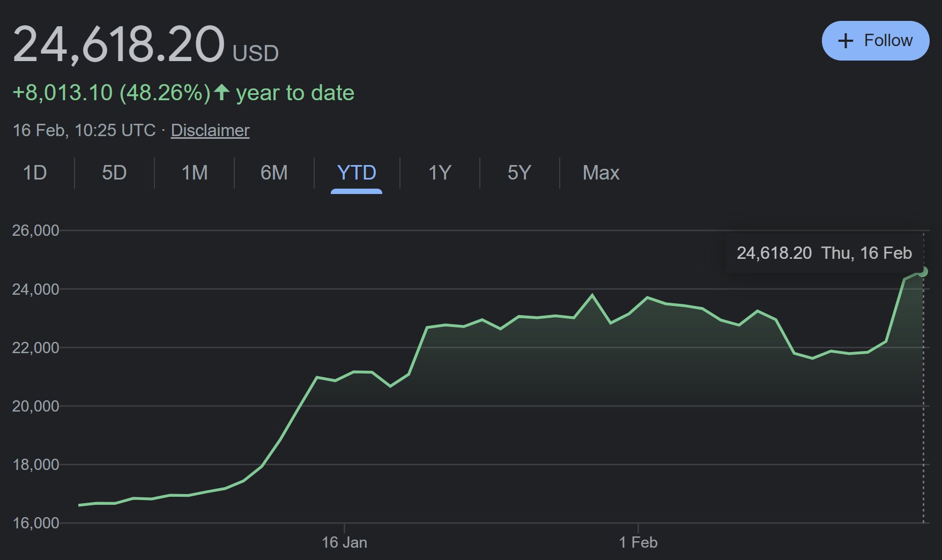
Task: Show the 1M chart range
Action: coord(194,173)
